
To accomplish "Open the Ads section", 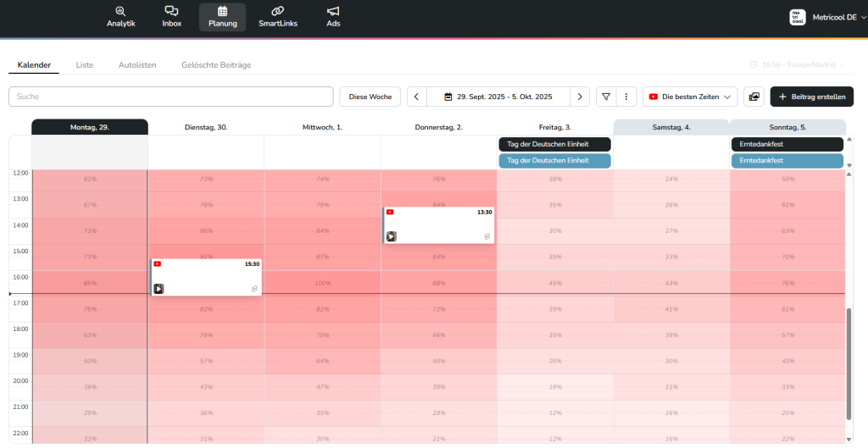I will tap(333, 17).
